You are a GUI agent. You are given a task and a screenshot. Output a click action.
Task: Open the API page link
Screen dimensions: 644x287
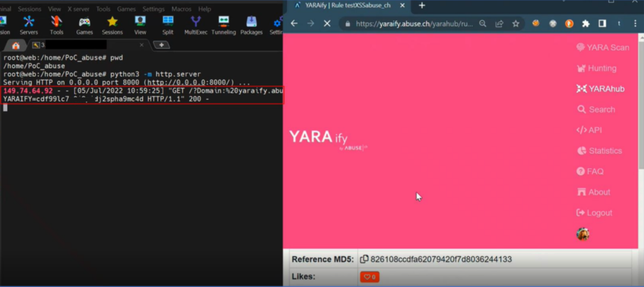(589, 130)
